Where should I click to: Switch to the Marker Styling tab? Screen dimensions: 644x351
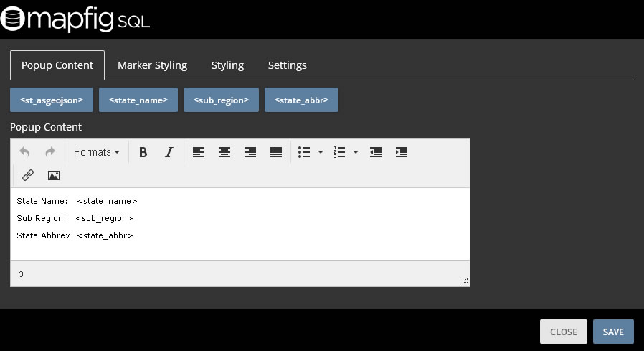pyautogui.click(x=152, y=65)
